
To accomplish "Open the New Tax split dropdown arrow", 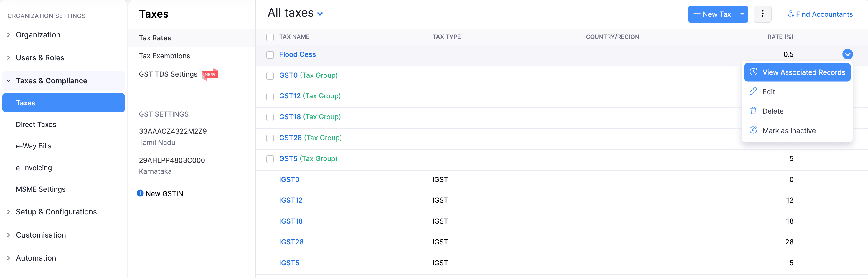I will click(742, 14).
